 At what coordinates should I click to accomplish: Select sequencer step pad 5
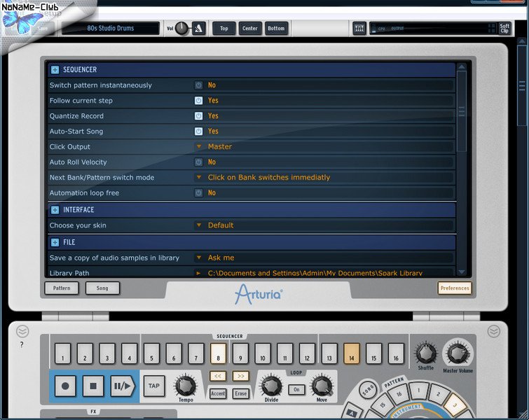tap(152, 353)
